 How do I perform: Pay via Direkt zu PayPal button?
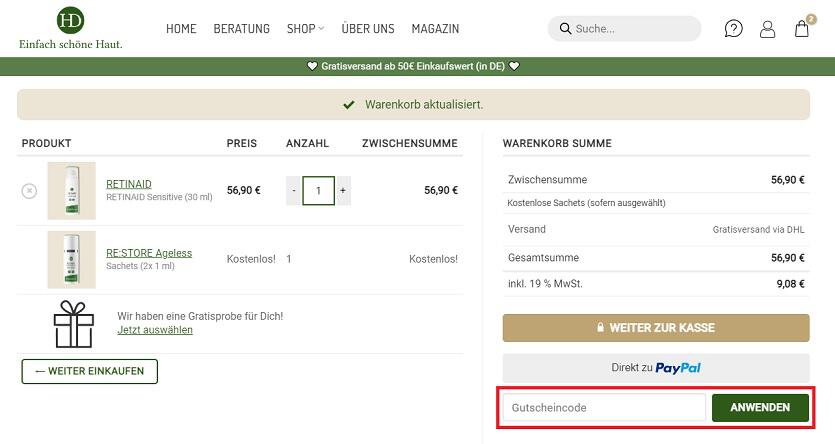point(656,368)
